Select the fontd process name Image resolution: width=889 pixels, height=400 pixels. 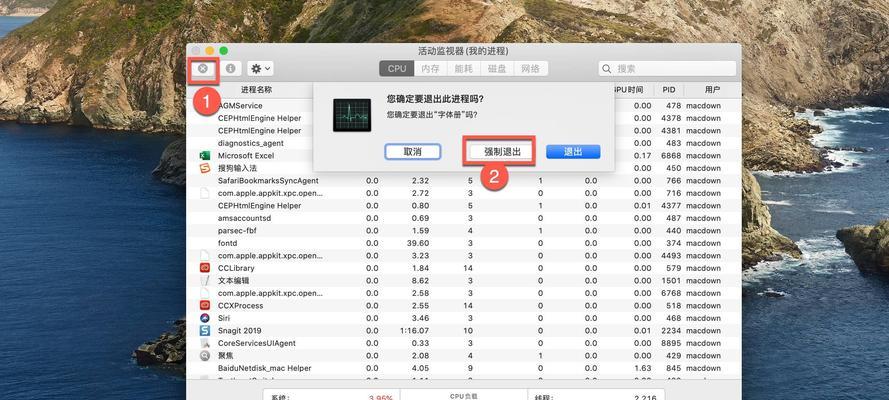coord(228,243)
